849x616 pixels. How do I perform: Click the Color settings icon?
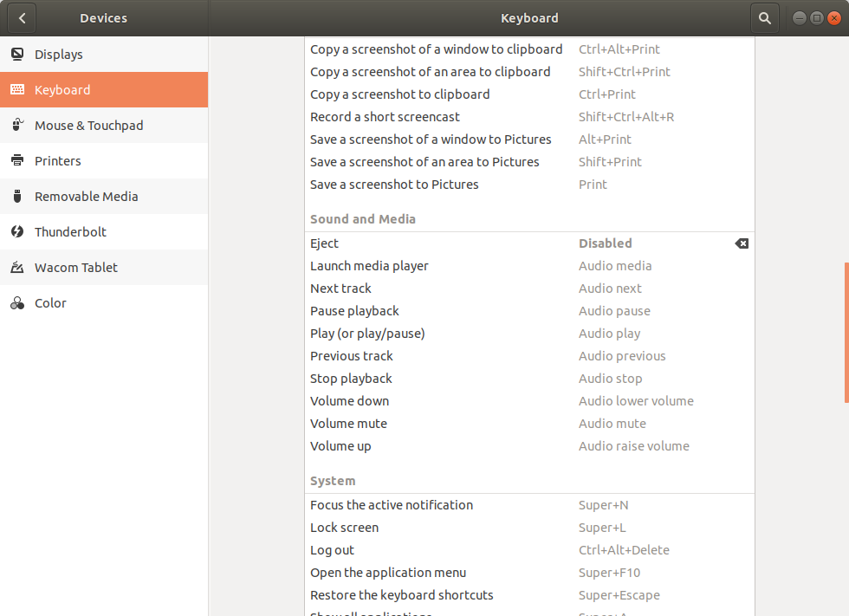[16, 303]
